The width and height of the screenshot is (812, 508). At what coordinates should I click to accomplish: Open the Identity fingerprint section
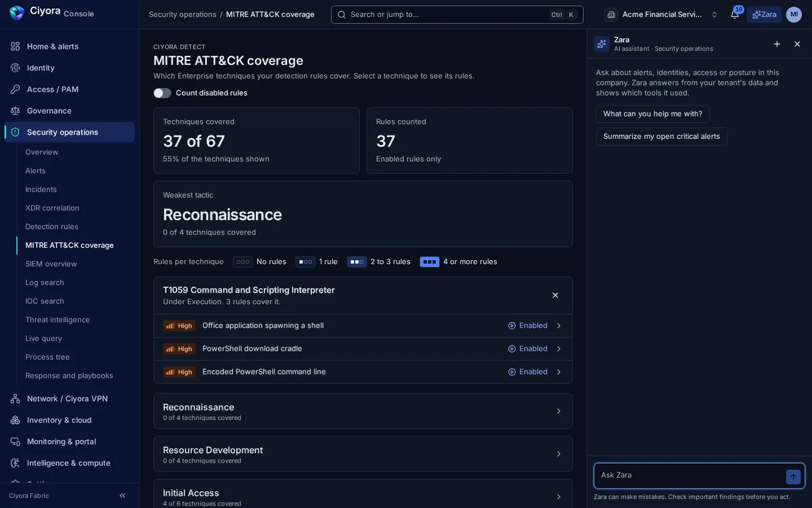click(70, 68)
